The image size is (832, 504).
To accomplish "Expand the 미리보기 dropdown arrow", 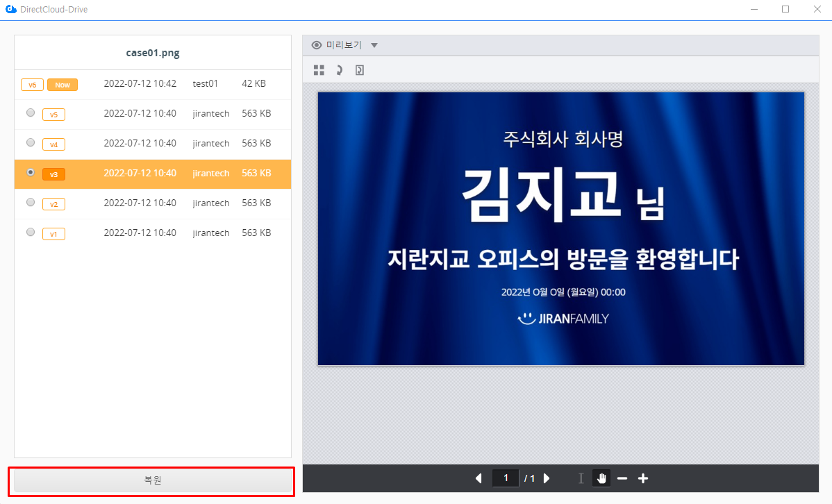I will [x=374, y=46].
